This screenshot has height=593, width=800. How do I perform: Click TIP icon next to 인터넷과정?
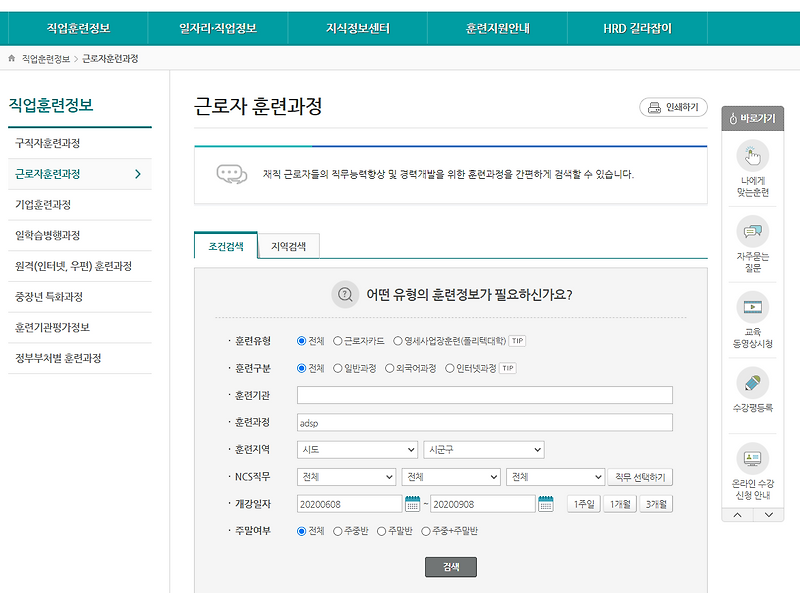(508, 368)
